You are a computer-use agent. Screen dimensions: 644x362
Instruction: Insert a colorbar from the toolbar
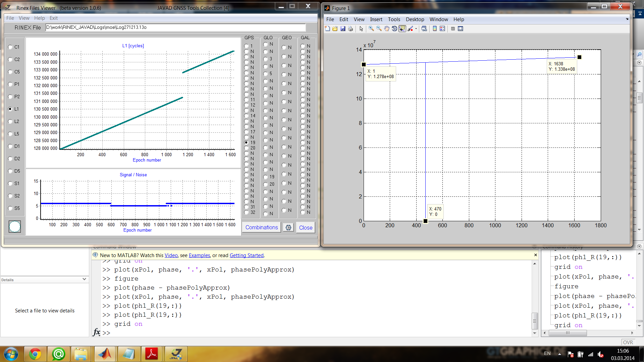coord(435,29)
